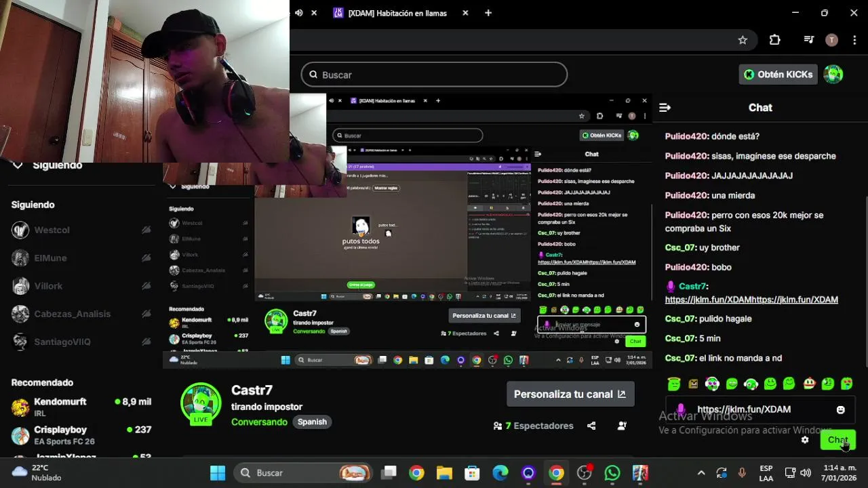Click the purple mic icon in chat input
Screen dimensions: 868x488
[681, 409]
